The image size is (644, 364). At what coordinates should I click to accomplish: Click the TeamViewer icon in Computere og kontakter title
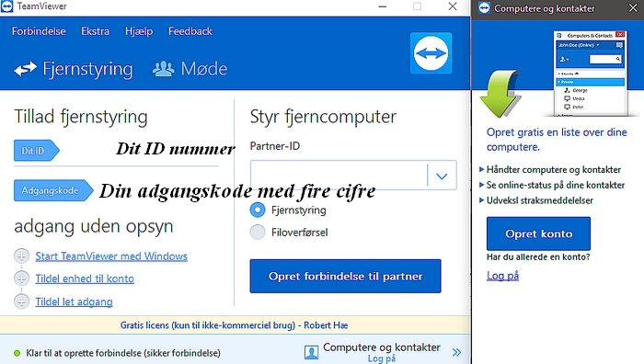pyautogui.click(x=484, y=8)
